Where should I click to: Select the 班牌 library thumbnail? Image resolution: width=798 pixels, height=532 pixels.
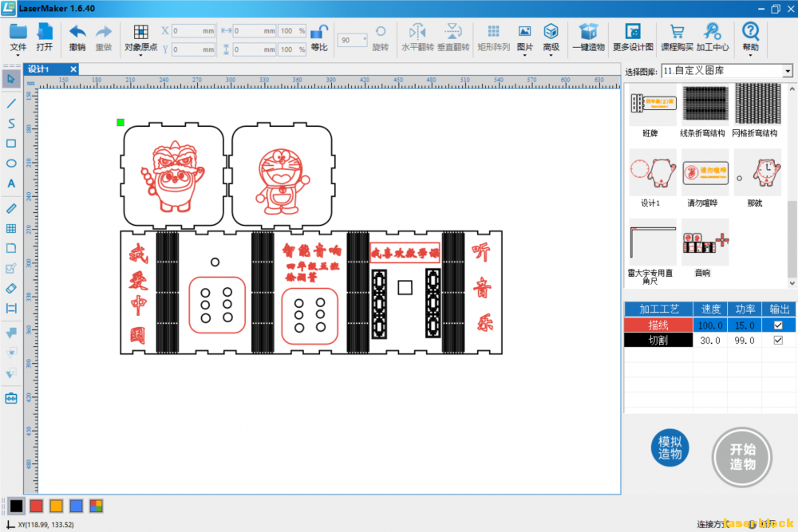click(653, 105)
